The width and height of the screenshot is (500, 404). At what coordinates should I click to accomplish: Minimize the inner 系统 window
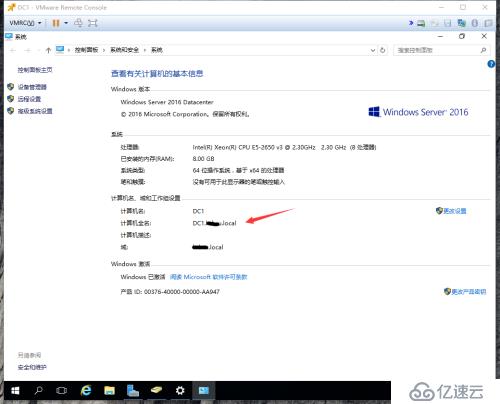click(440, 36)
